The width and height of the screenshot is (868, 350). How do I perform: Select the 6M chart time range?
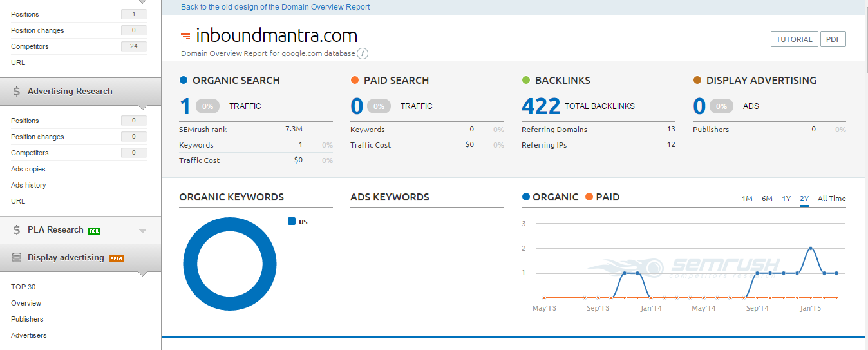767,199
